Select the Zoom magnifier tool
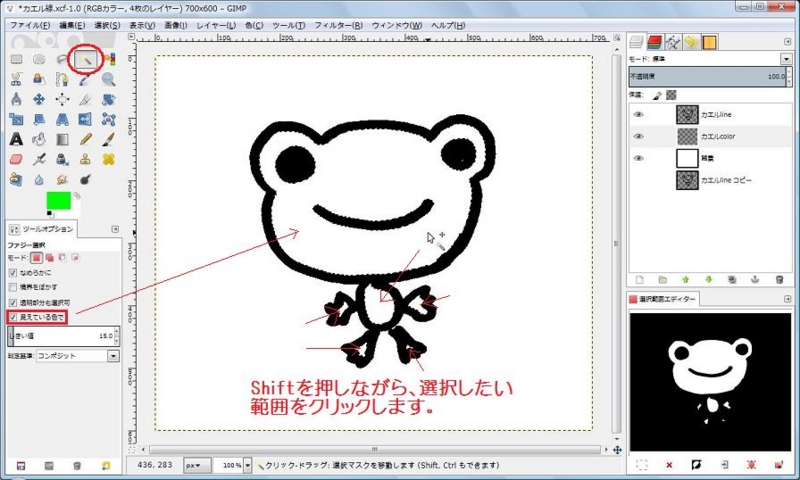The image size is (800, 480). coord(109,79)
